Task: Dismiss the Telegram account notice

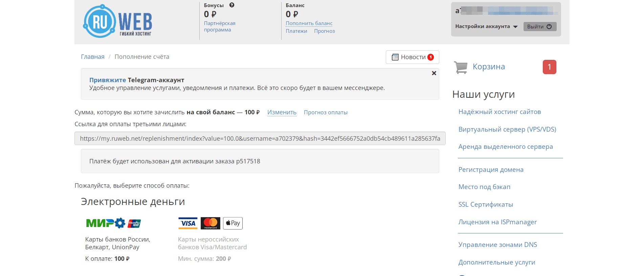Action: (x=434, y=73)
